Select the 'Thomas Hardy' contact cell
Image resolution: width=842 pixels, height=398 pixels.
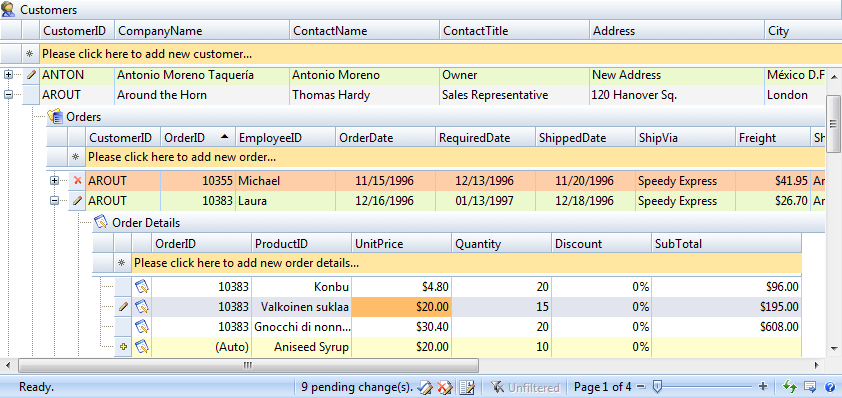click(364, 95)
